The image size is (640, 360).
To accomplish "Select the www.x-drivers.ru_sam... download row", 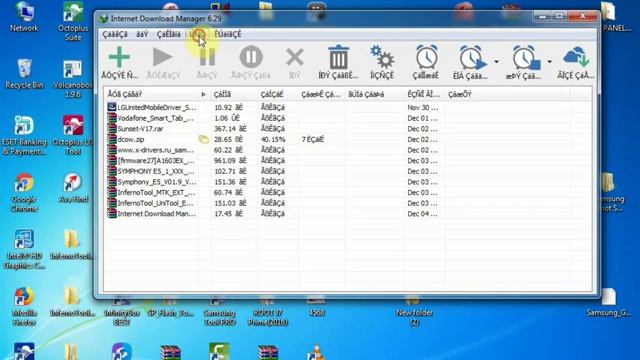I will pyautogui.click(x=347, y=150).
